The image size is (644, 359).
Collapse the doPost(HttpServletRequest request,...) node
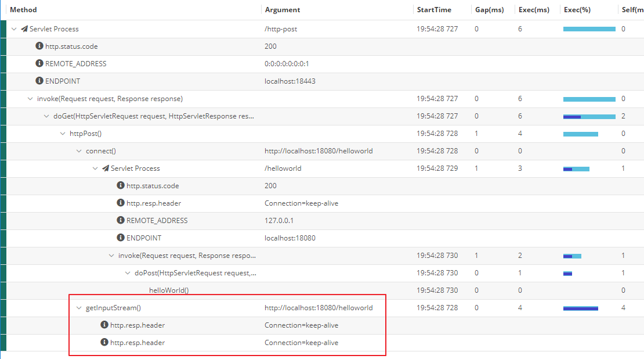click(128, 272)
